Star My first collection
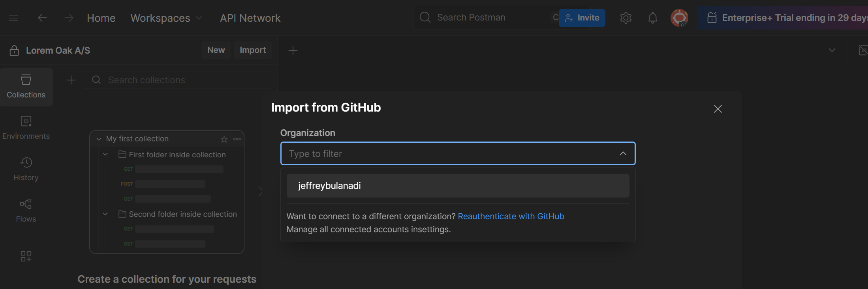The height and width of the screenshot is (289, 868). [224, 139]
